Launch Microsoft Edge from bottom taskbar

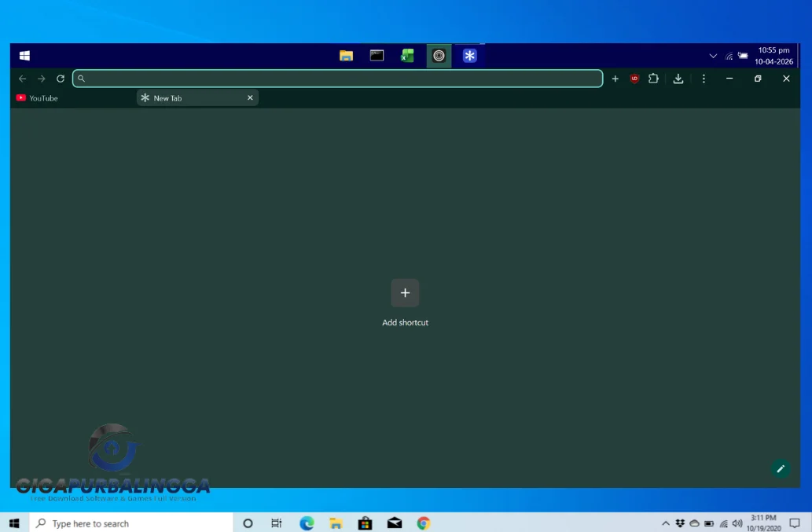(307, 523)
